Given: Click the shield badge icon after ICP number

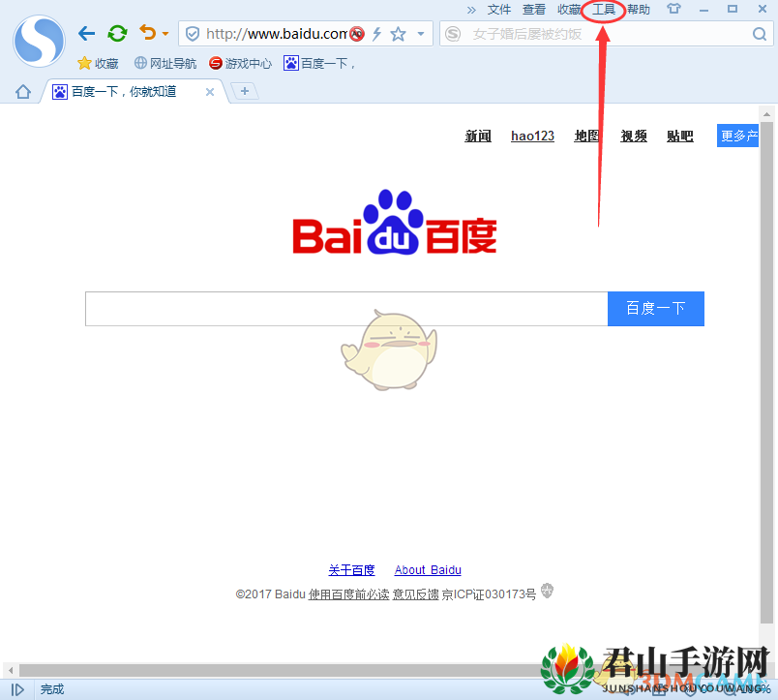Looking at the screenshot, I should (x=547, y=591).
